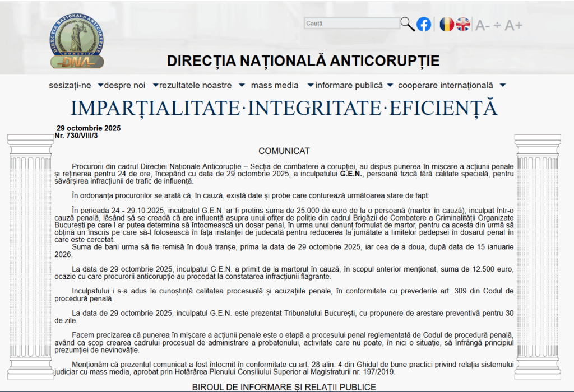Open the informare publică menu
The image size is (574, 392).
point(349,86)
